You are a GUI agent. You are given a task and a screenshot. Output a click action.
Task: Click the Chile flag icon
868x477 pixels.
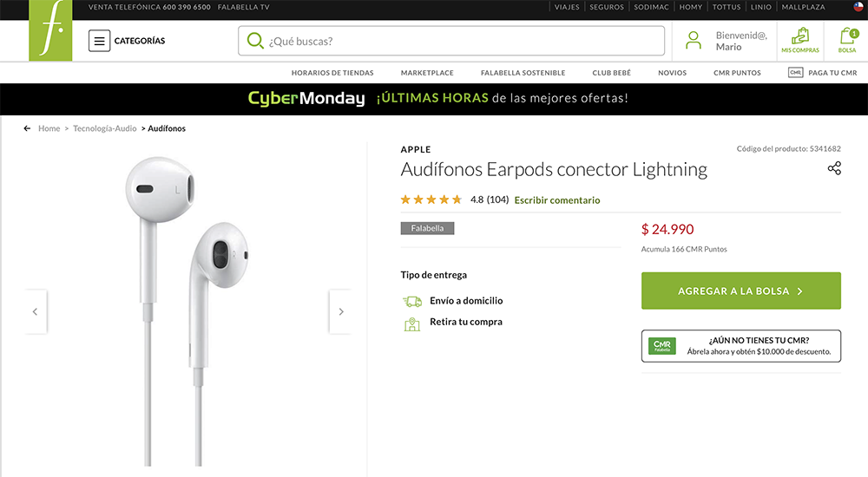pos(858,7)
